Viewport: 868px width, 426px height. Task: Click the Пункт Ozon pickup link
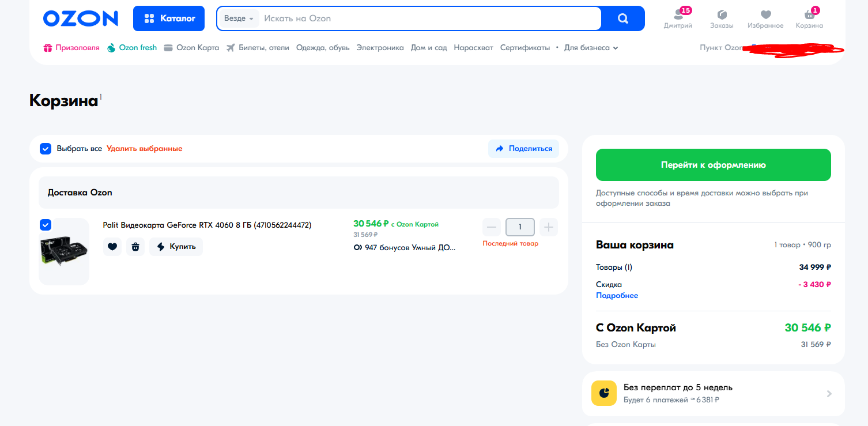721,48
